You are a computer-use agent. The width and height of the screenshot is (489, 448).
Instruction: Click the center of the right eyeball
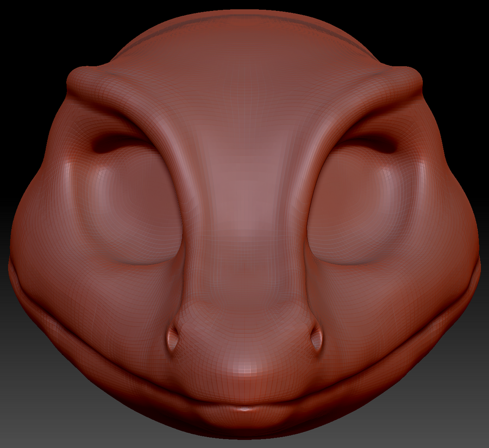(356, 212)
